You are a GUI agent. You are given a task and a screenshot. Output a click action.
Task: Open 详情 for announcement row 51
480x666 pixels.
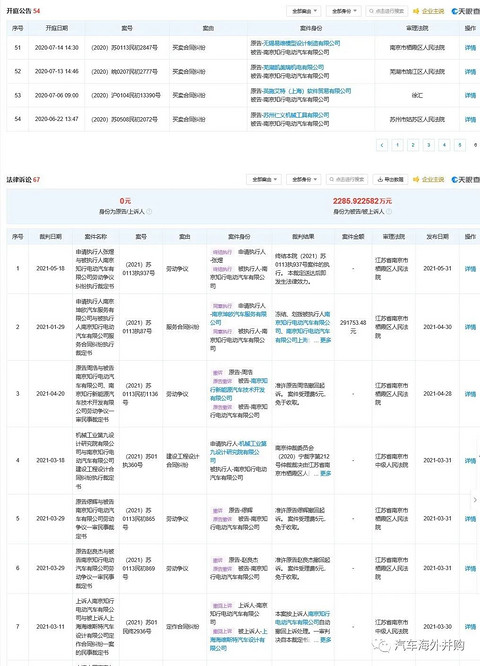click(470, 48)
